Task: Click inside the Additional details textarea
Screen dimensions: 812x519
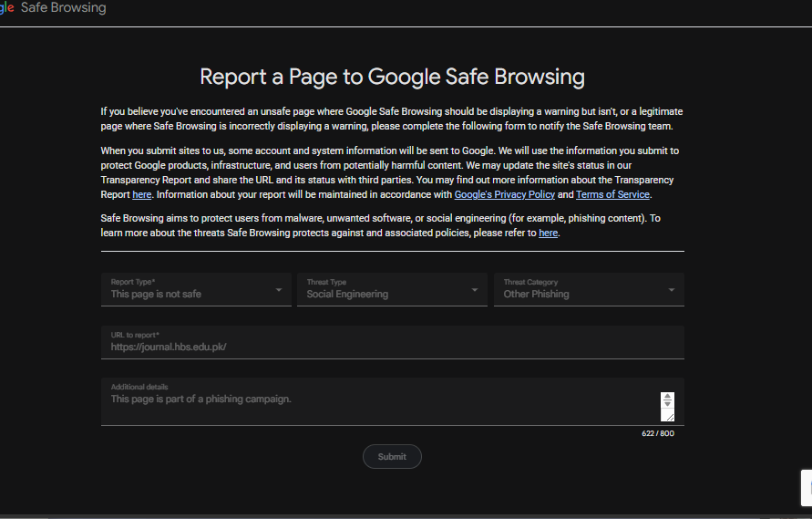Action: 381,402
